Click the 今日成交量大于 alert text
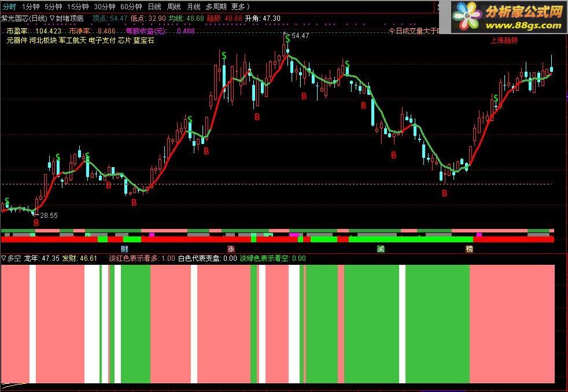 [x=414, y=31]
